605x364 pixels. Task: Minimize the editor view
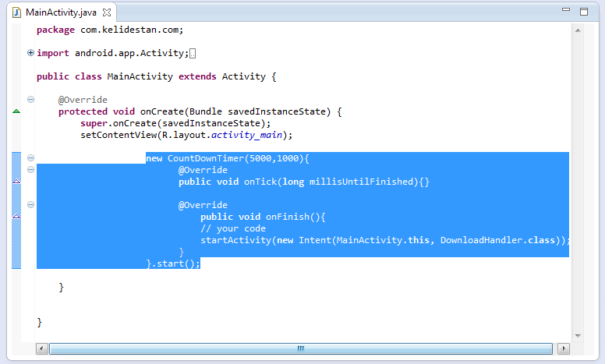pyautogui.click(x=566, y=10)
